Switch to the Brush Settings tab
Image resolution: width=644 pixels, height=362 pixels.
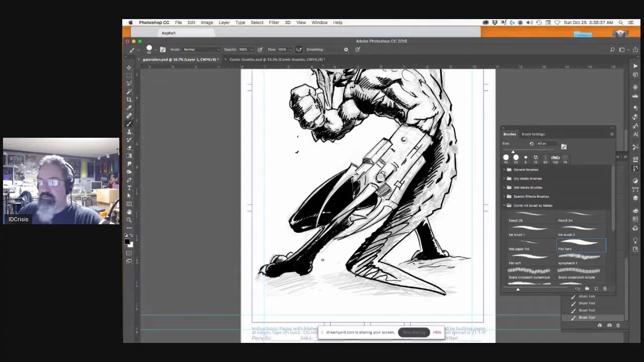pyautogui.click(x=533, y=134)
